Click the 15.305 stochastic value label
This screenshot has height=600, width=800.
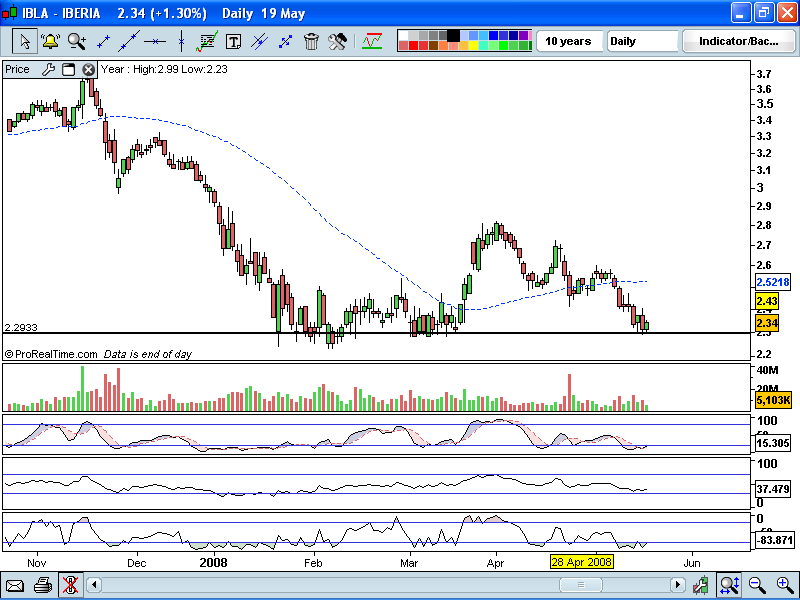tap(772, 443)
